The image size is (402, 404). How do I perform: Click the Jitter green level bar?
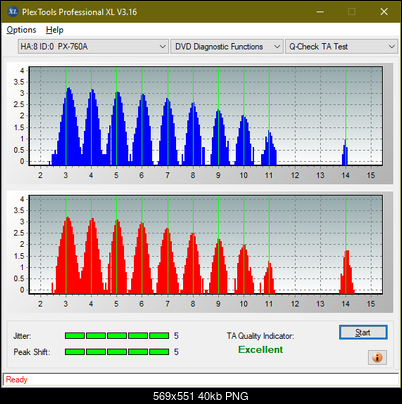tap(117, 336)
